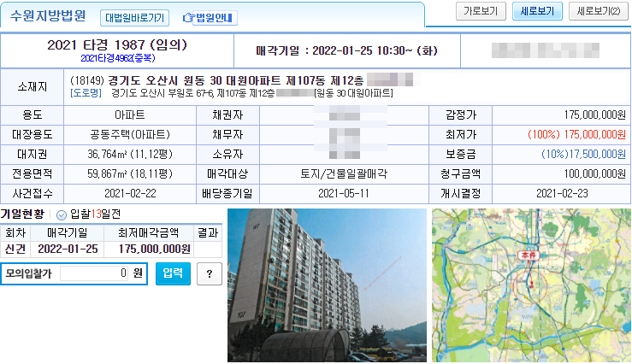Click 감정가 value 175,000,000원
Image resolution: width=632 pixels, height=364 pixels.
click(x=595, y=115)
